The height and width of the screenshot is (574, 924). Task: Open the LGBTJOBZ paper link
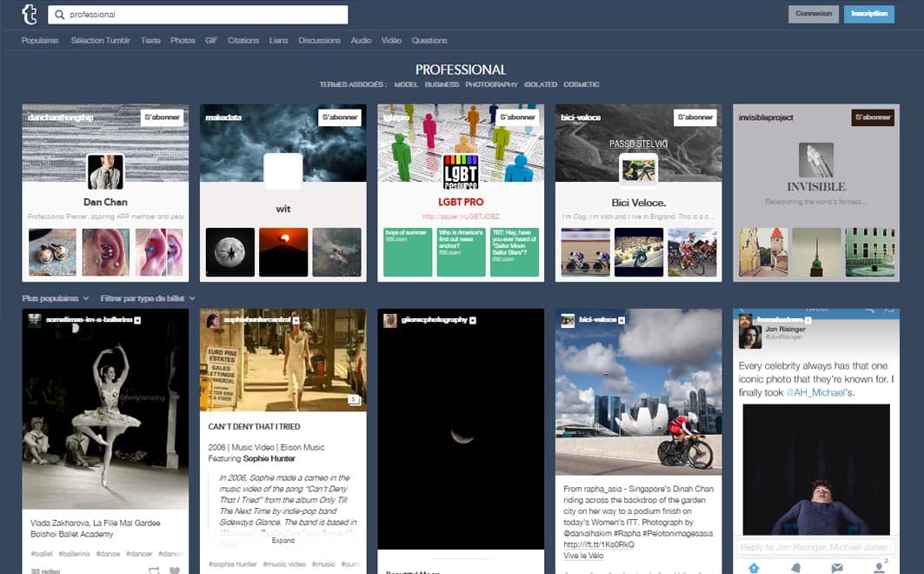click(461, 217)
